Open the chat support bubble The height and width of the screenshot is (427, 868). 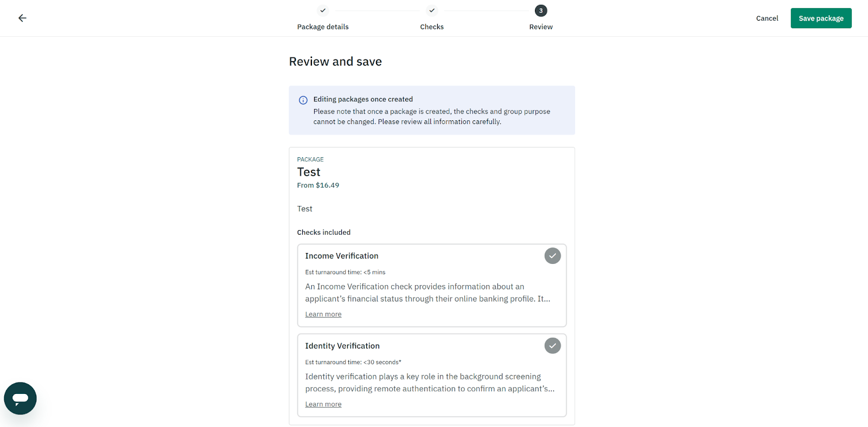(20, 398)
